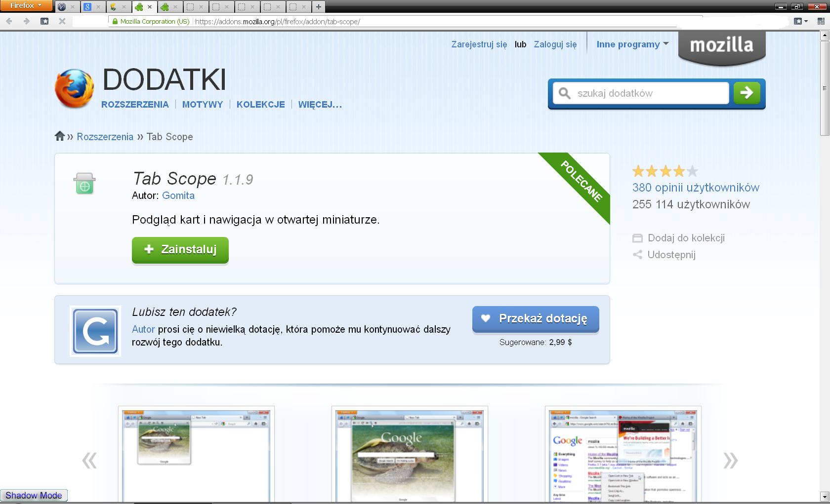This screenshot has width=830, height=504.
Task: Click the Rozszerzenia breadcrumb link
Action: click(x=105, y=137)
